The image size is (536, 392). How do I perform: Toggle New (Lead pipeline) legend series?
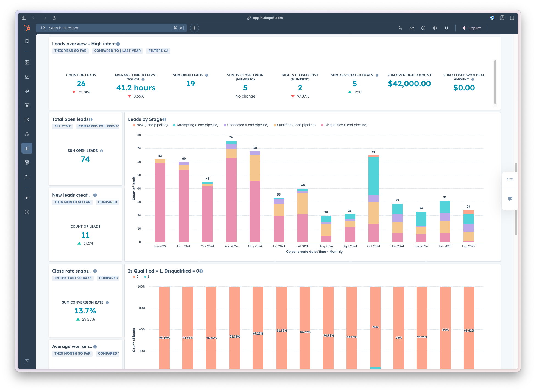coord(150,125)
